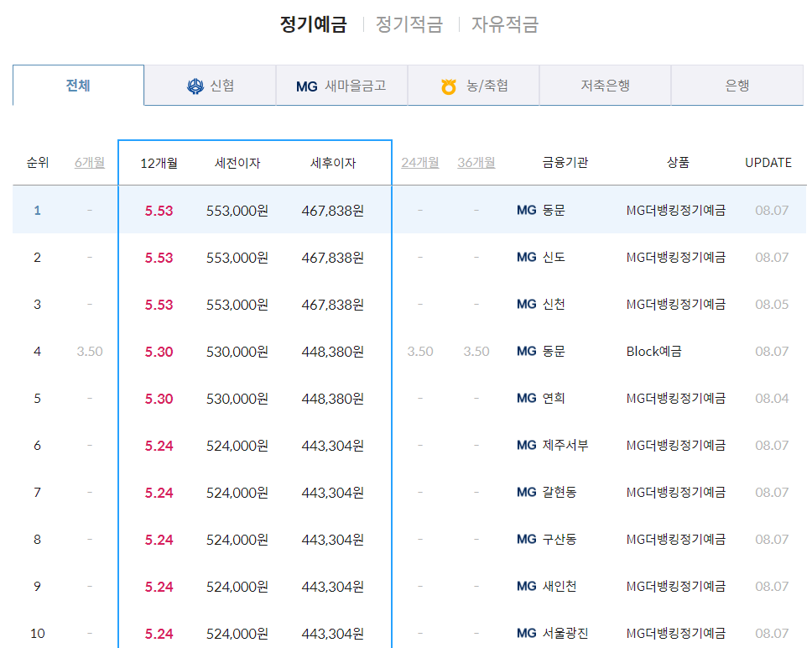Select the 은행 filter tab
The image size is (812, 648).
(x=737, y=86)
